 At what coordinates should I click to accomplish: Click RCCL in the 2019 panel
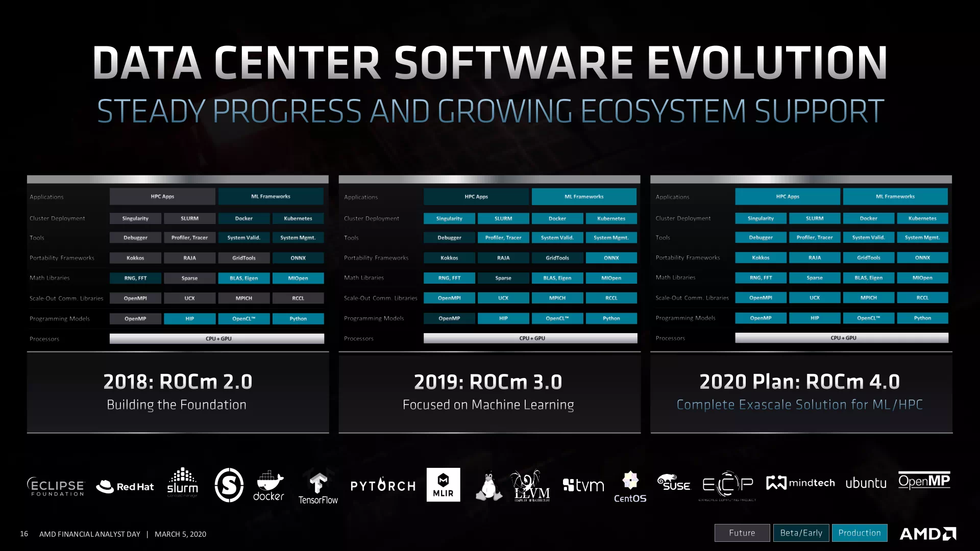click(611, 298)
